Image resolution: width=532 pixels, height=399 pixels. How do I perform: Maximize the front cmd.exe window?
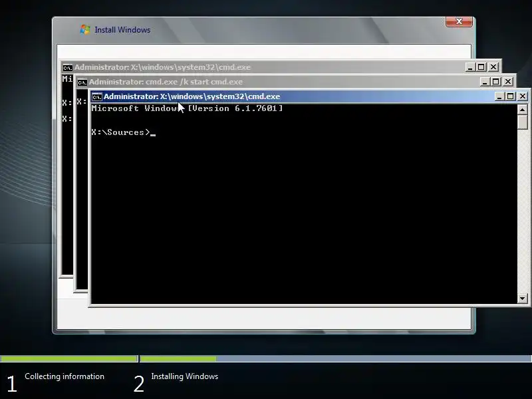(x=510, y=96)
